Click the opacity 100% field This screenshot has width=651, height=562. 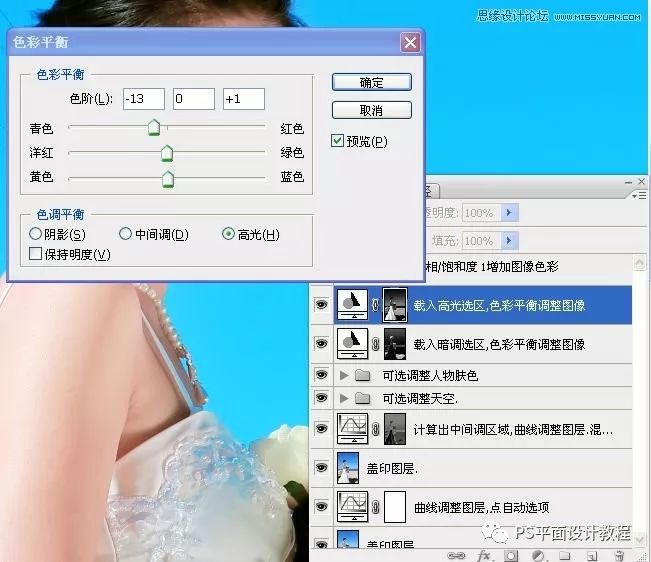(x=482, y=213)
